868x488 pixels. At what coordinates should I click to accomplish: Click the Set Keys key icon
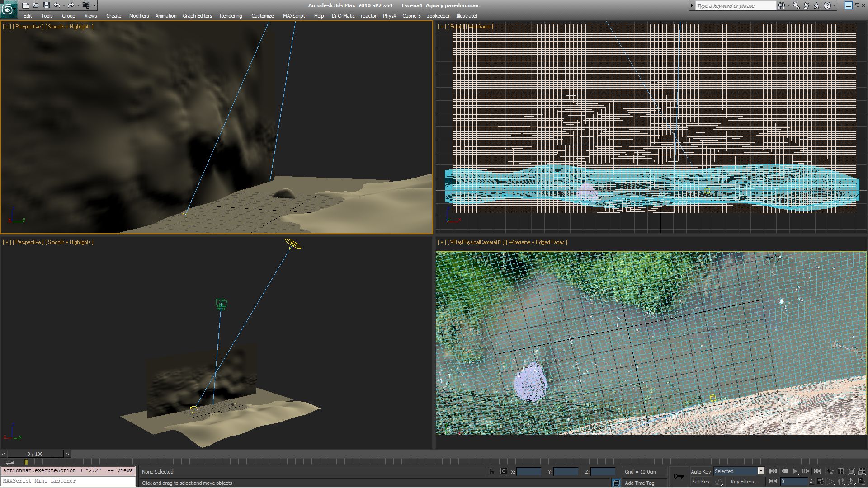[678, 476]
